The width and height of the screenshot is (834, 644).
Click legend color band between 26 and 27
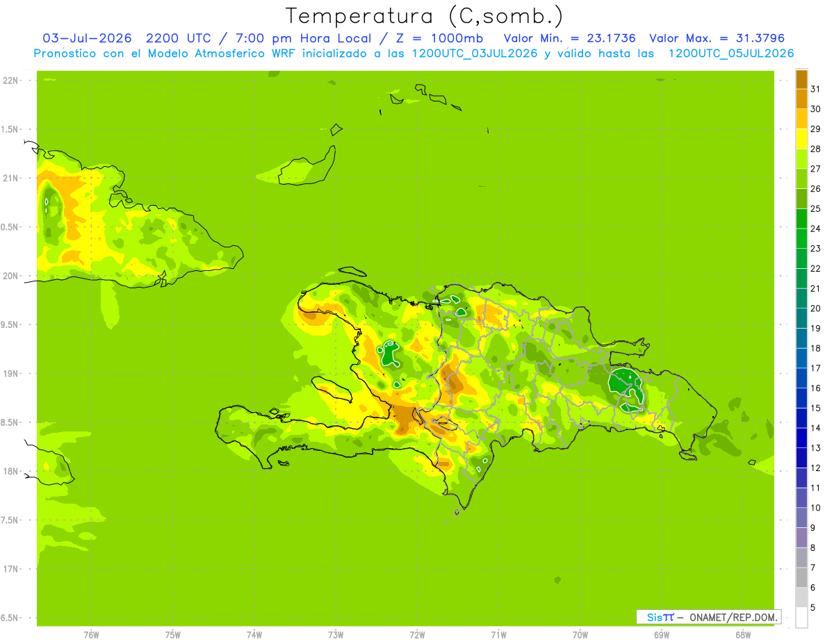point(801,179)
